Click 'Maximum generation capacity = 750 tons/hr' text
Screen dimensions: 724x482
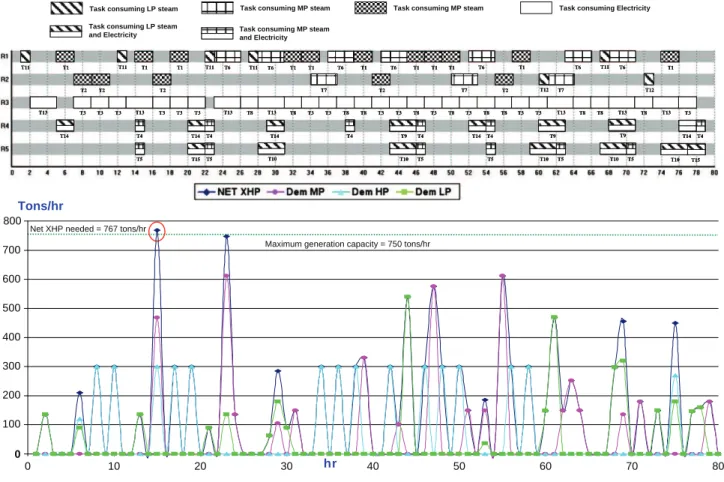(x=347, y=244)
